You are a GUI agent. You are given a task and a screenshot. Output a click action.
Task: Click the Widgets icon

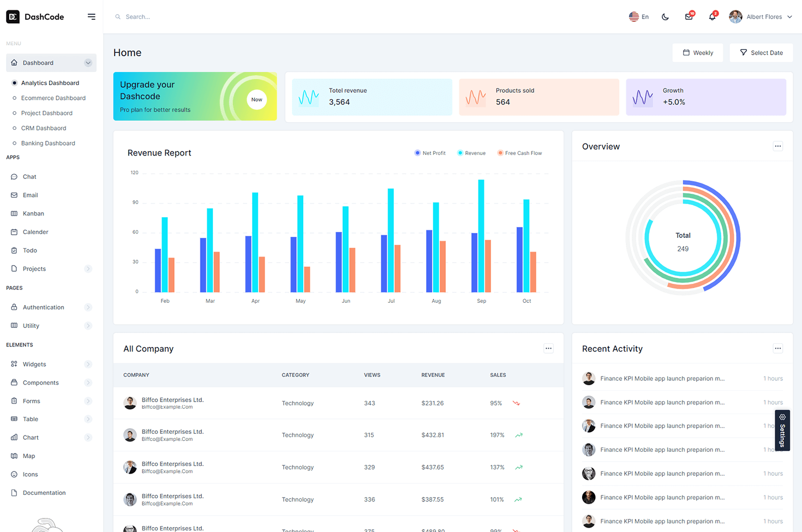click(x=14, y=364)
